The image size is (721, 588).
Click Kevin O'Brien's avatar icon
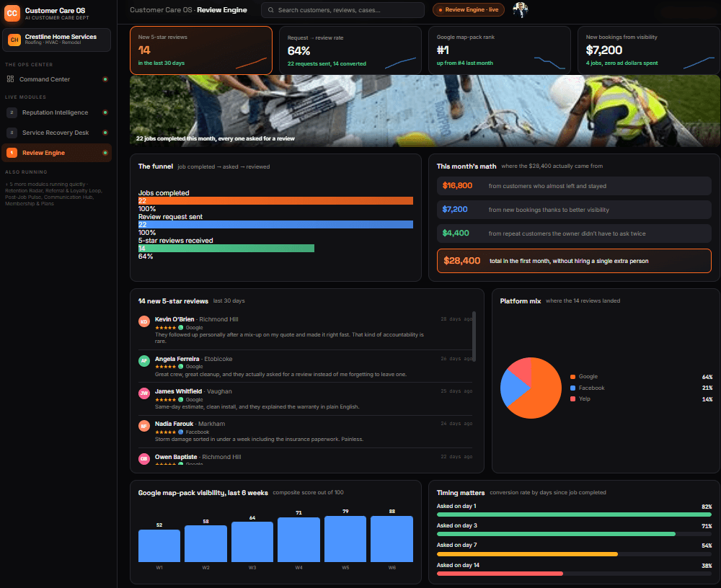coord(144,321)
